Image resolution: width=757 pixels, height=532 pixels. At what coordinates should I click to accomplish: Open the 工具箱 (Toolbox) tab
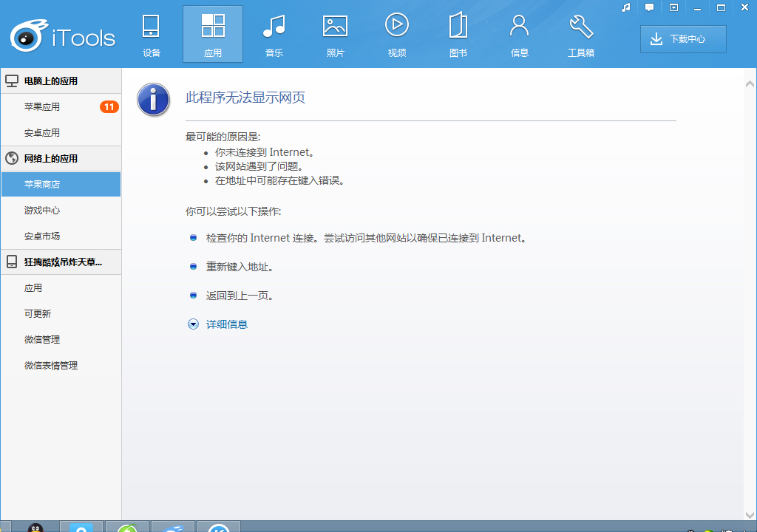[581, 34]
